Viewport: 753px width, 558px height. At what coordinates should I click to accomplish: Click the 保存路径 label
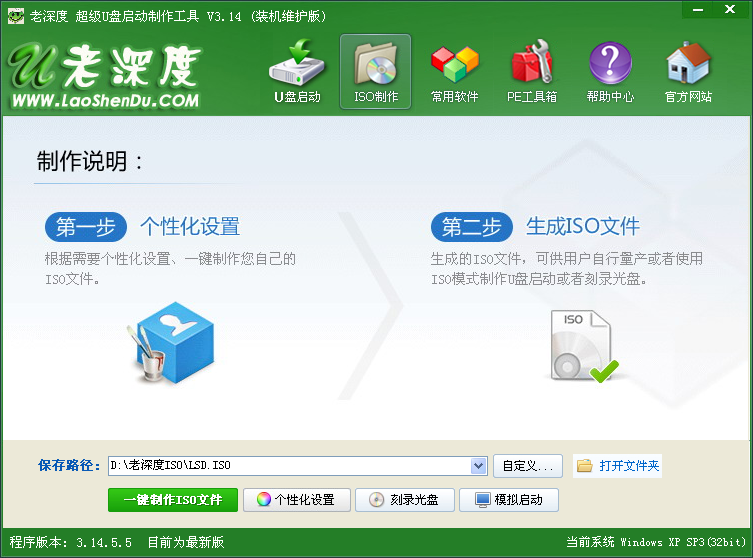click(69, 465)
